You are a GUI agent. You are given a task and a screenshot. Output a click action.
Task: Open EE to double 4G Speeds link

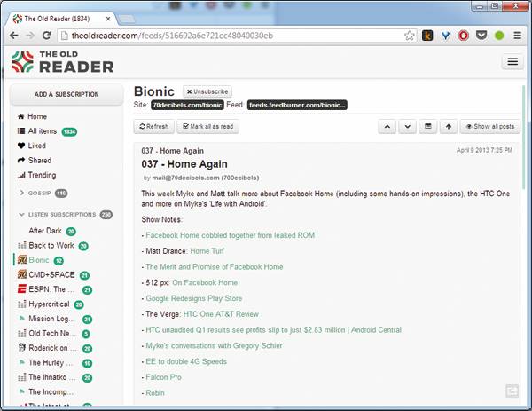pos(186,361)
